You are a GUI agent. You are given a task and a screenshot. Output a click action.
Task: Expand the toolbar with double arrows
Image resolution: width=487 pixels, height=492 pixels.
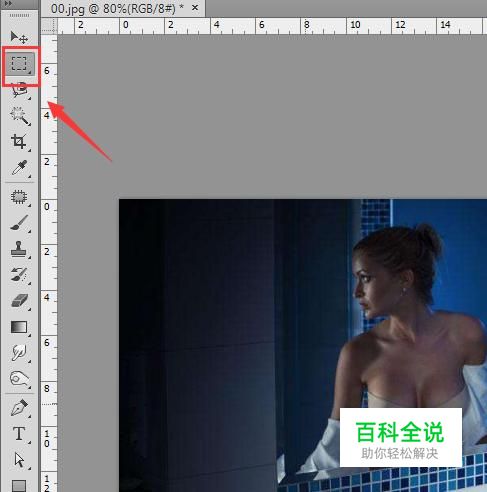(x=8, y=4)
